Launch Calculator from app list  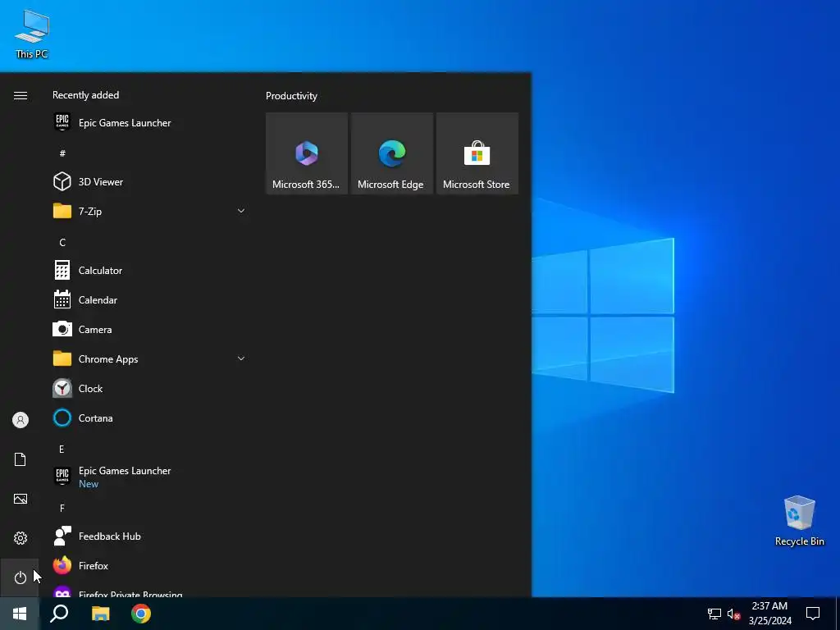150,271
